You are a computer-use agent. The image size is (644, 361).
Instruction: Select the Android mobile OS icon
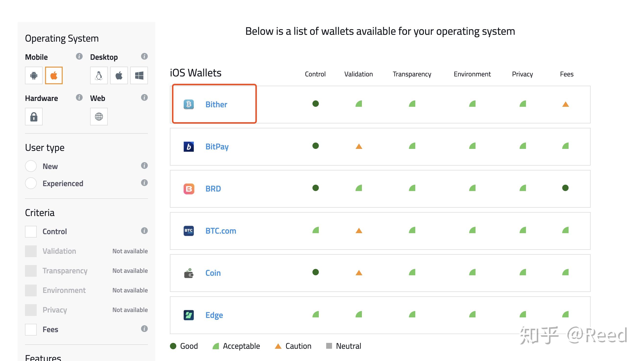(x=34, y=75)
